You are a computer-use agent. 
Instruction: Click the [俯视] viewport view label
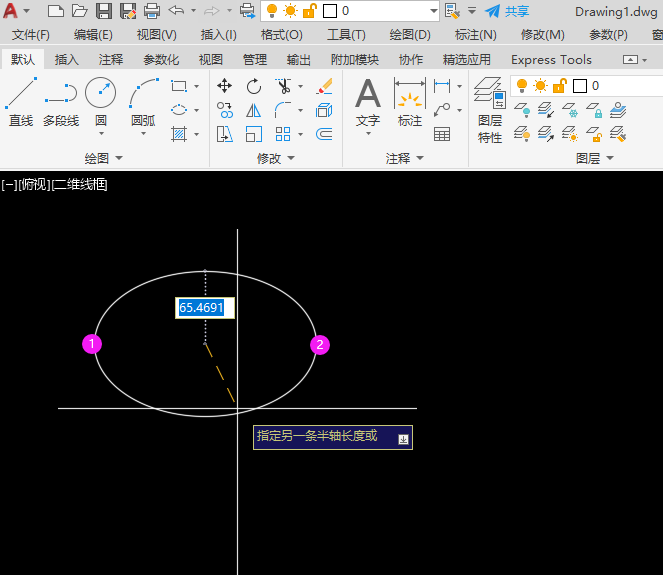[x=34, y=184]
